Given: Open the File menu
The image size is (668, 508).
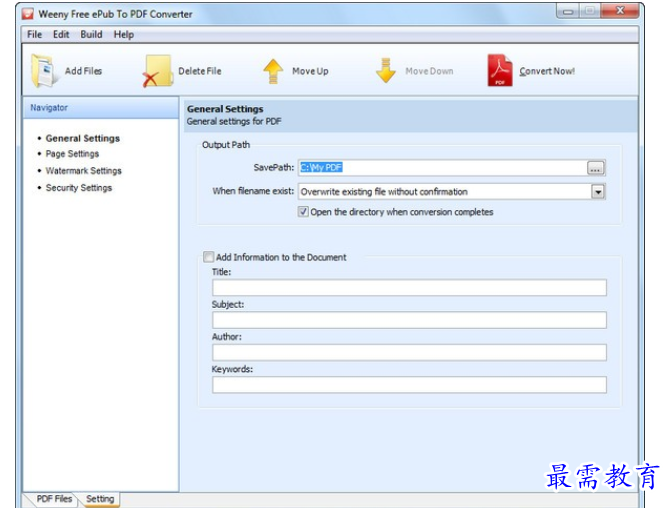Looking at the screenshot, I should [x=35, y=35].
